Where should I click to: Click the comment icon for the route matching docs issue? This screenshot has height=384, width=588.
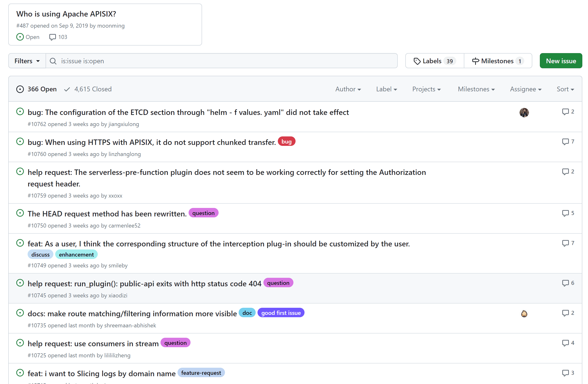(x=565, y=313)
